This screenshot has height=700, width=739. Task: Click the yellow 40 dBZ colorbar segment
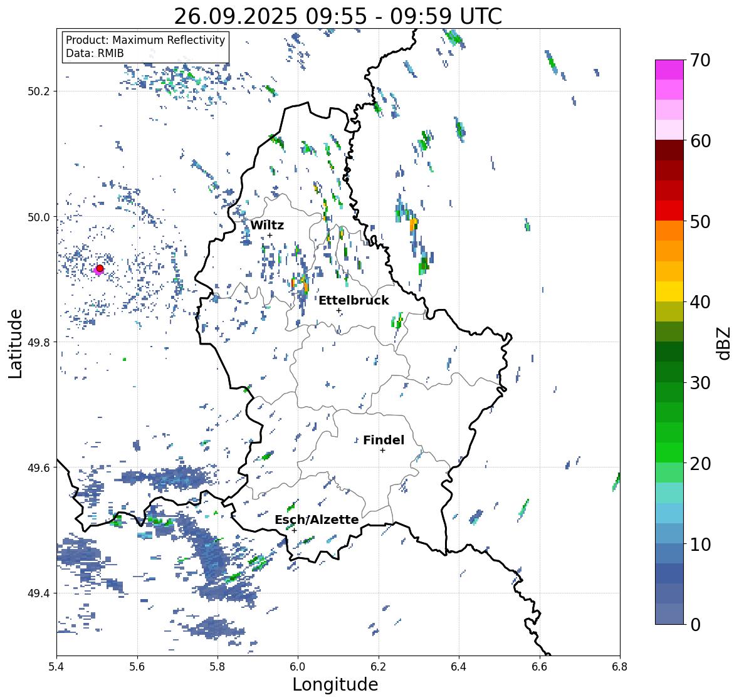tap(669, 291)
